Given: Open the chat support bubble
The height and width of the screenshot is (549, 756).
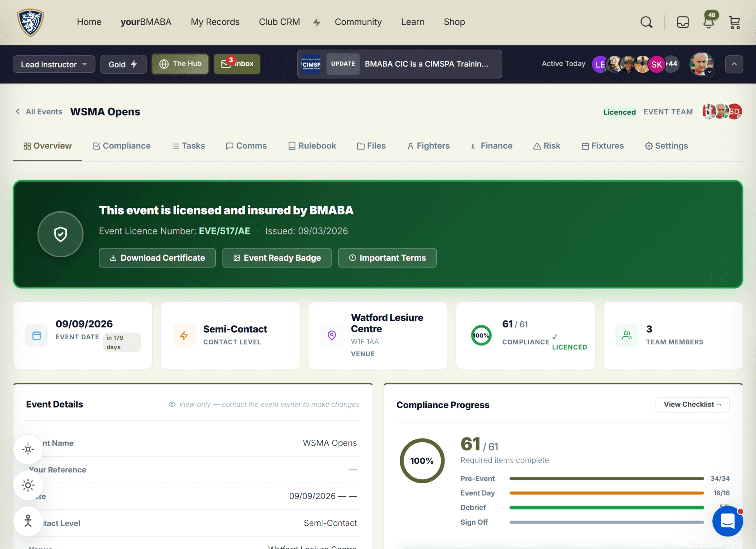Looking at the screenshot, I should [727, 521].
